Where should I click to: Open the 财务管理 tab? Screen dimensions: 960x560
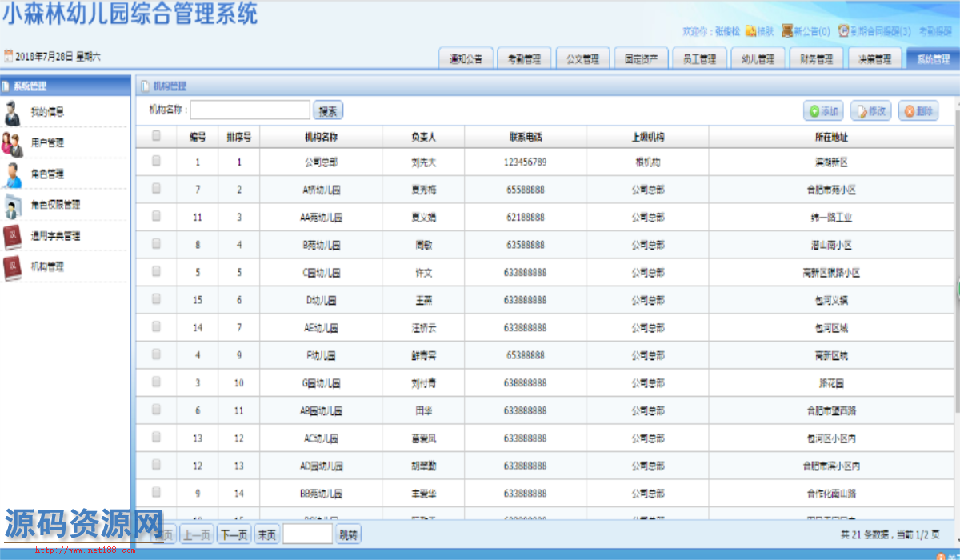[x=816, y=59]
